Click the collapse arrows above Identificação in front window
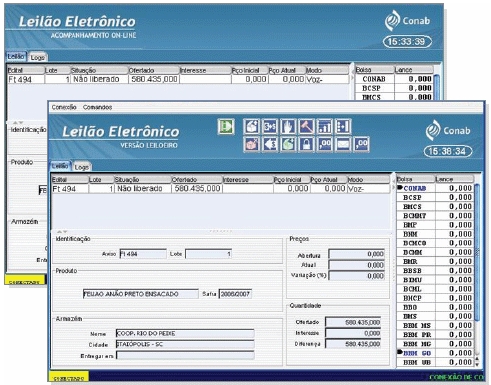This screenshot has height=385, width=491. (x=62, y=231)
